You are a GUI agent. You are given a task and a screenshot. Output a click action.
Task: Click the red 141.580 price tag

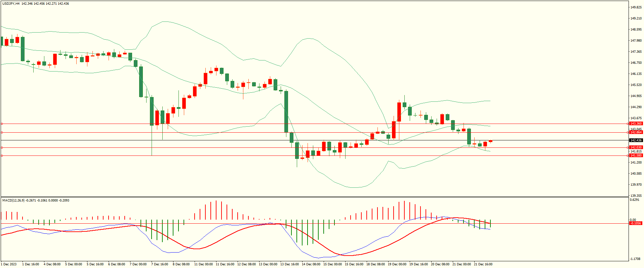(636, 155)
